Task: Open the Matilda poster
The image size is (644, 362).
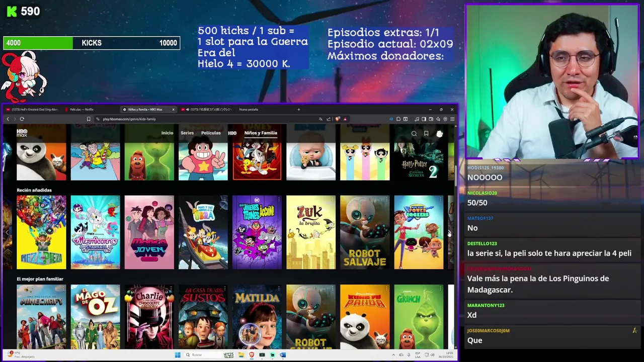Action: pyautogui.click(x=257, y=317)
